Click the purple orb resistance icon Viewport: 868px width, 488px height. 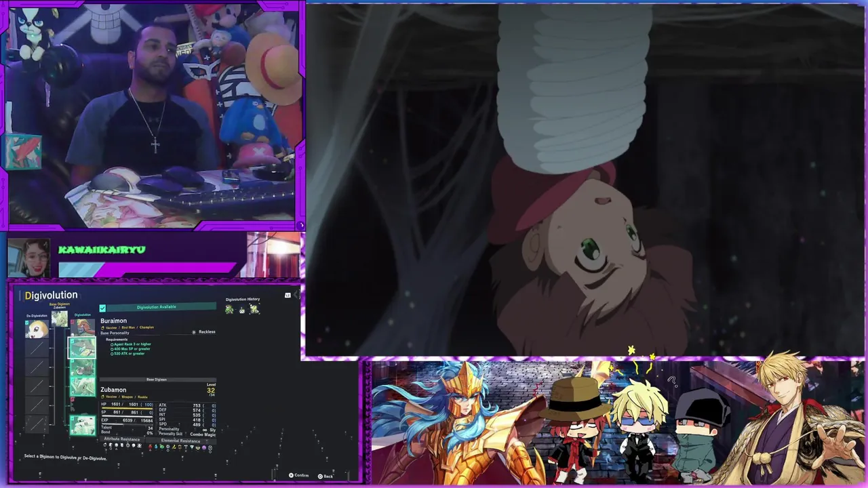203,447
